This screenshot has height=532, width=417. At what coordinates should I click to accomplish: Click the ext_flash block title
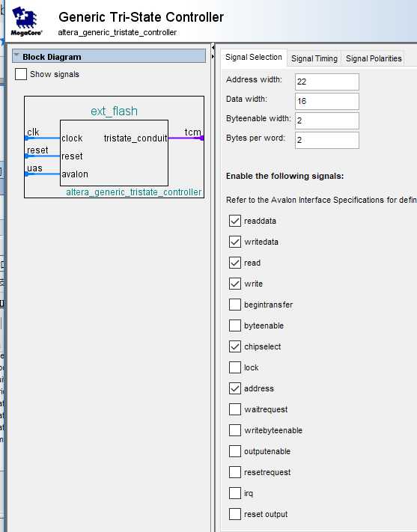(x=114, y=111)
